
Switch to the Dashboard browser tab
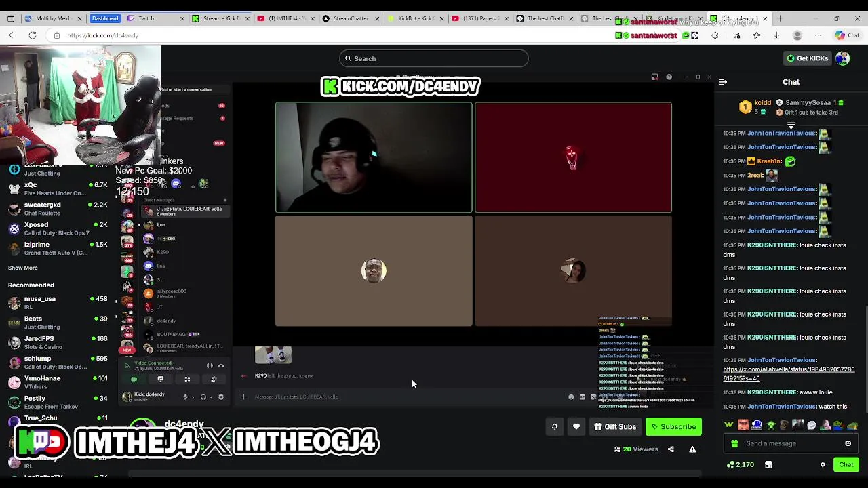click(105, 18)
